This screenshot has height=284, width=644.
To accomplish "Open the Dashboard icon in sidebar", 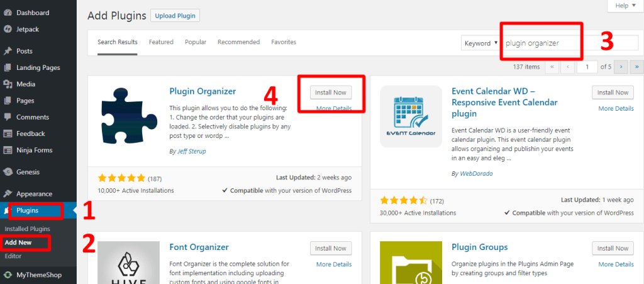I will 8,13.
